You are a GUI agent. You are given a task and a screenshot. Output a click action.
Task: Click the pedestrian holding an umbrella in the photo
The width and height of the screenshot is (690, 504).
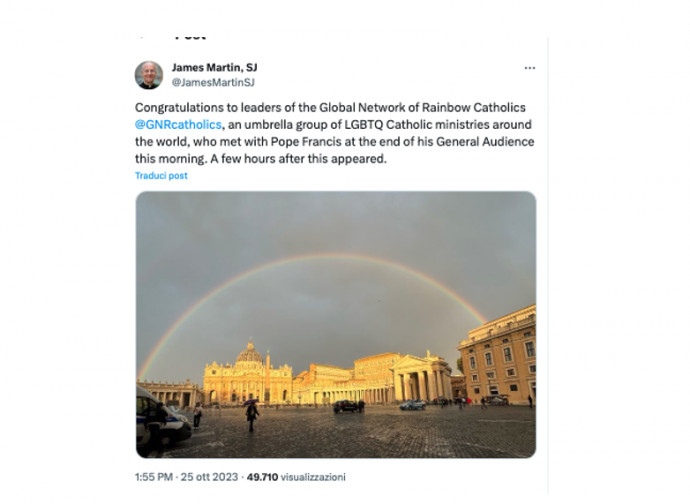coord(252,415)
